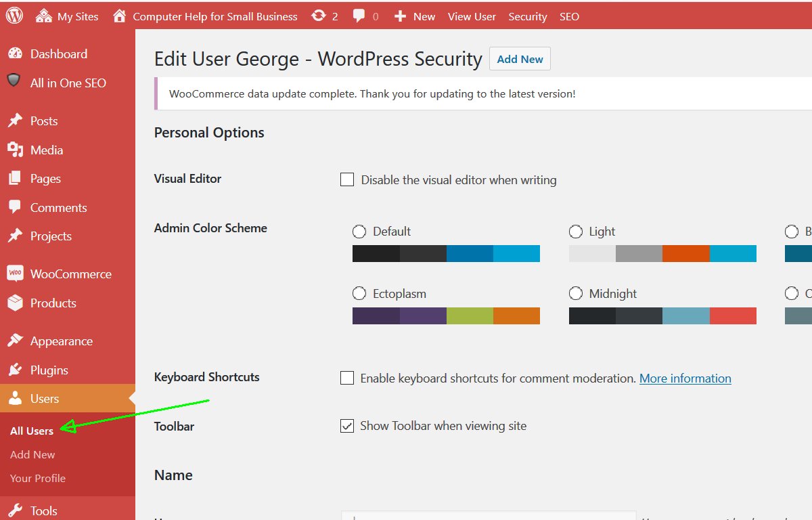Click the Midnight red swatch
Image resolution: width=812 pixels, height=520 pixels.
click(x=733, y=316)
